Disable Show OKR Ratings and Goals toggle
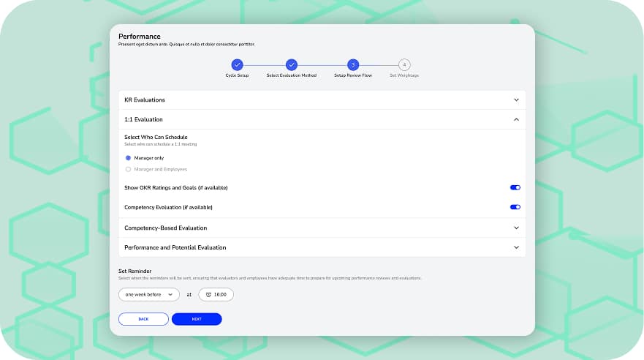The image size is (644, 360). coord(515,187)
